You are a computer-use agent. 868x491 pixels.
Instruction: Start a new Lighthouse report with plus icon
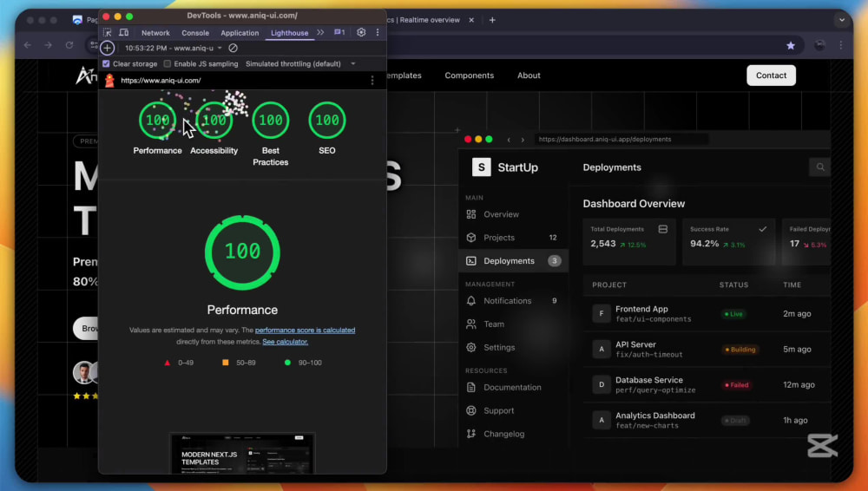pos(108,49)
